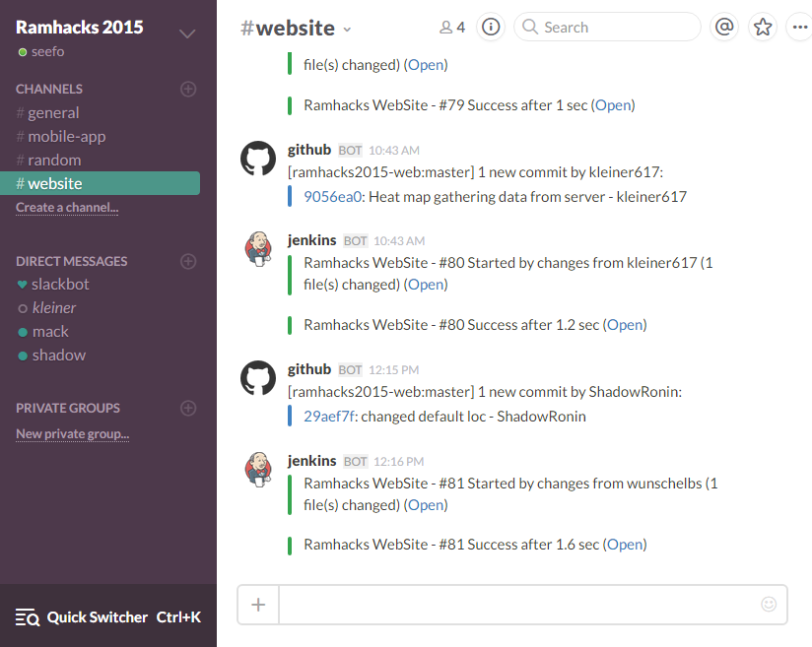The height and width of the screenshot is (647, 812).
Task: Open link for build #80 Success
Action: [x=625, y=325]
